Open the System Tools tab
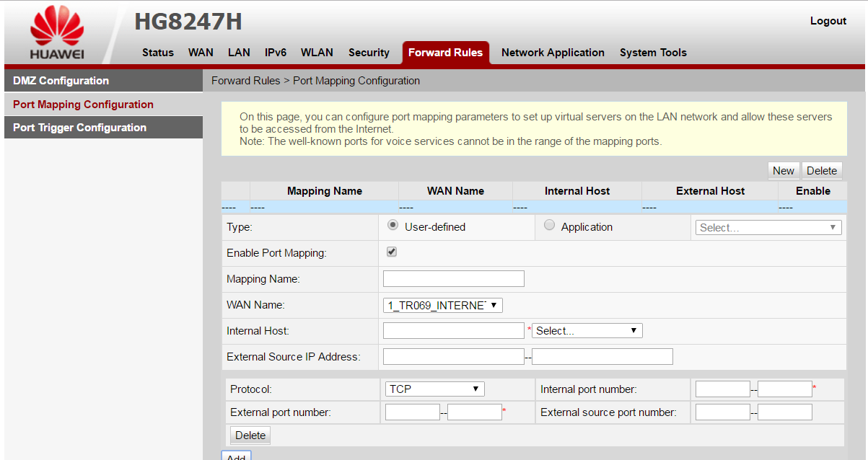The height and width of the screenshot is (460, 868). (653, 53)
